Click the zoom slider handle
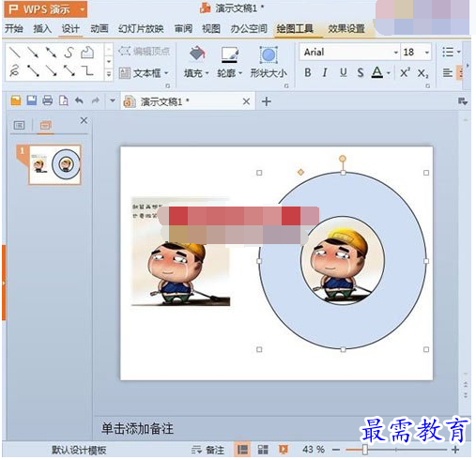Screen dimensions: 476x460 (365, 450)
